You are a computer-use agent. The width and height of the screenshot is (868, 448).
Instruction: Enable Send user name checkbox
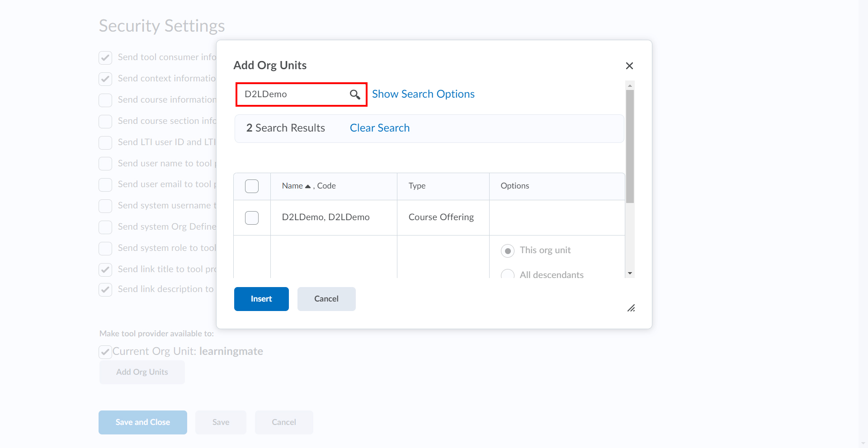pyautogui.click(x=105, y=164)
